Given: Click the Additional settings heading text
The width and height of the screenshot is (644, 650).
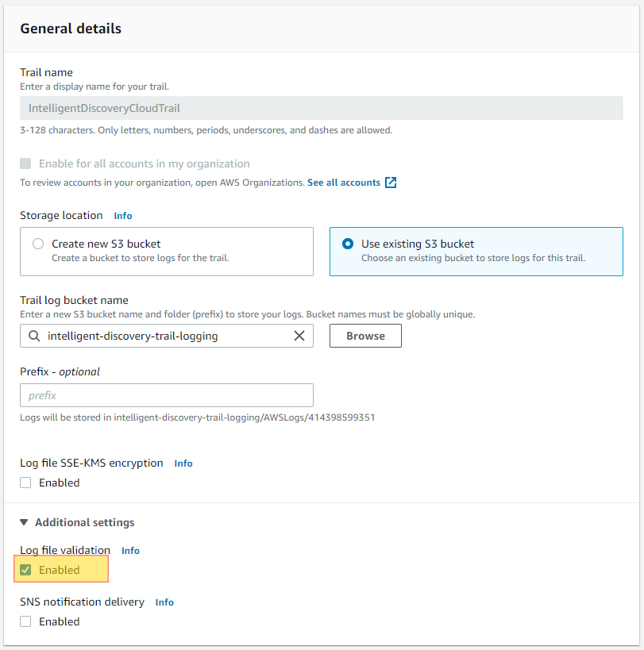Looking at the screenshot, I should pyautogui.click(x=85, y=522).
